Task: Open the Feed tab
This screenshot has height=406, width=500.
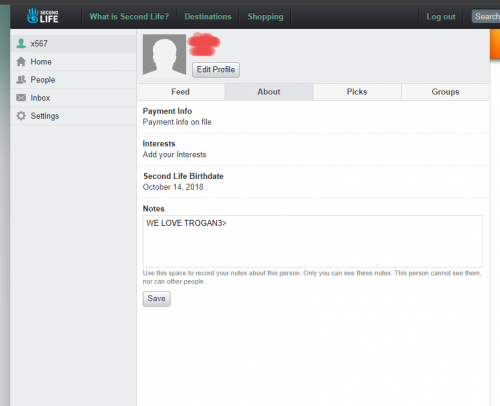Action: [181, 92]
